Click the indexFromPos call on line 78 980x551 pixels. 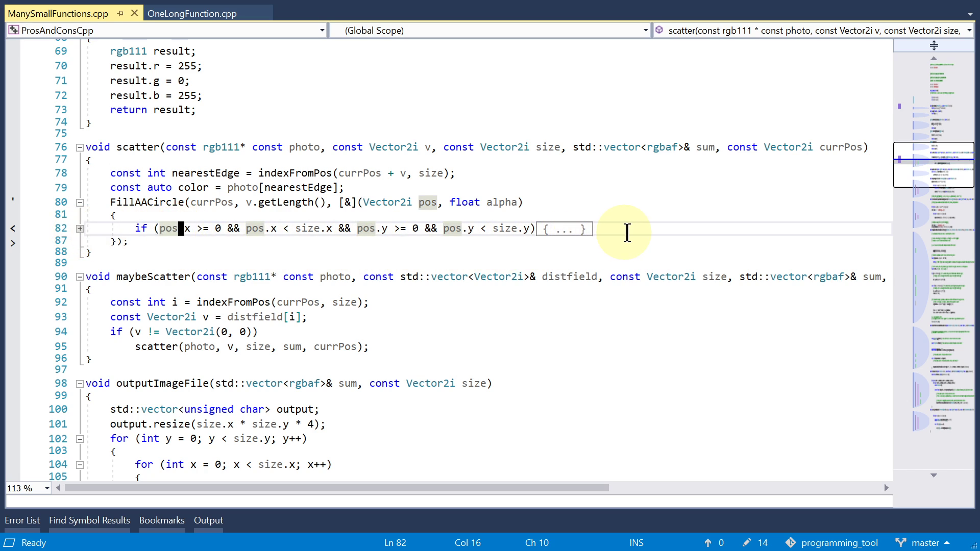[x=295, y=173]
